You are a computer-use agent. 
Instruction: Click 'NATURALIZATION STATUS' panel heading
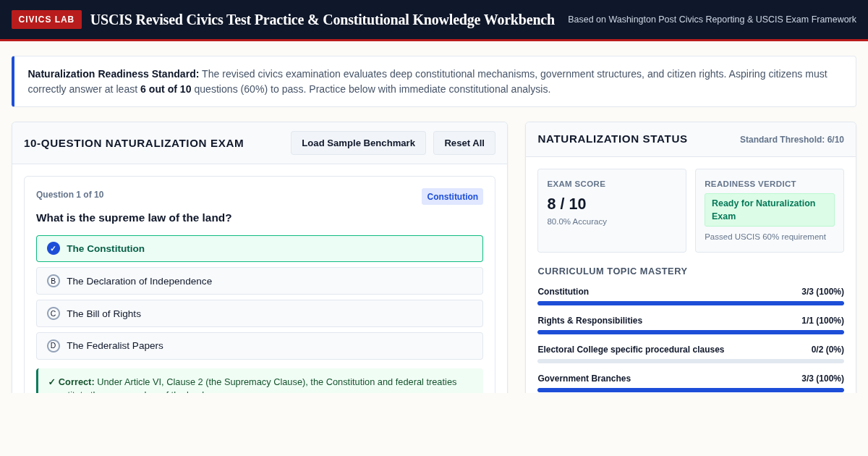(612, 139)
